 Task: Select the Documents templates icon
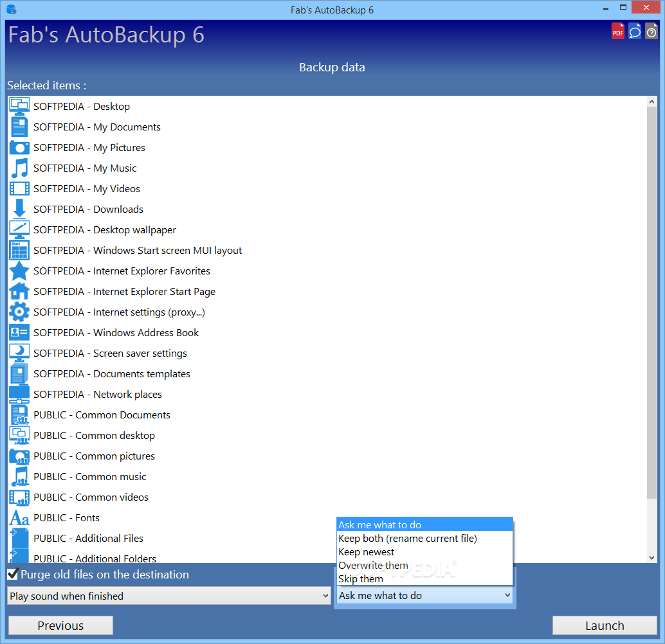click(19, 373)
